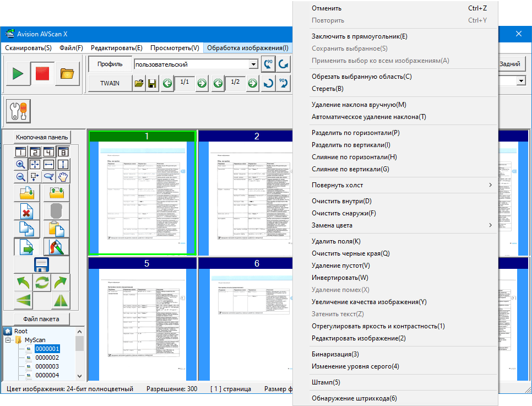
Task: Select the hand pan tool
Action: coord(63,177)
